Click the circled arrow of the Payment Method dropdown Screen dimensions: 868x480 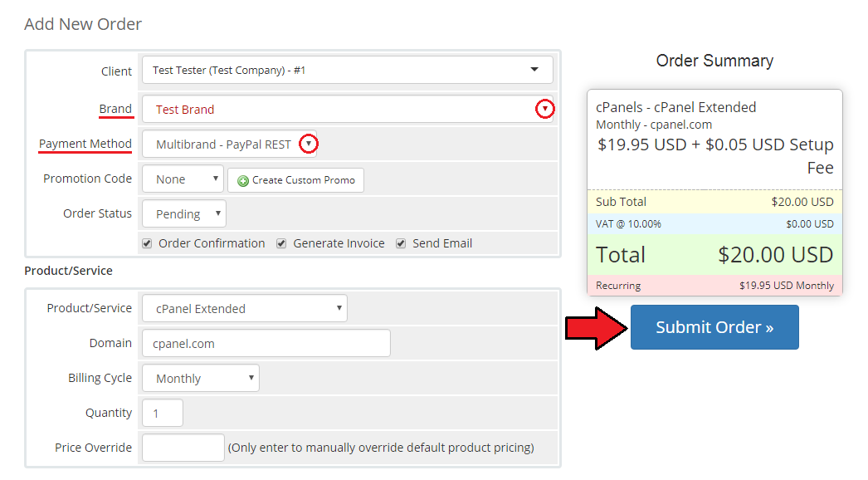309,144
